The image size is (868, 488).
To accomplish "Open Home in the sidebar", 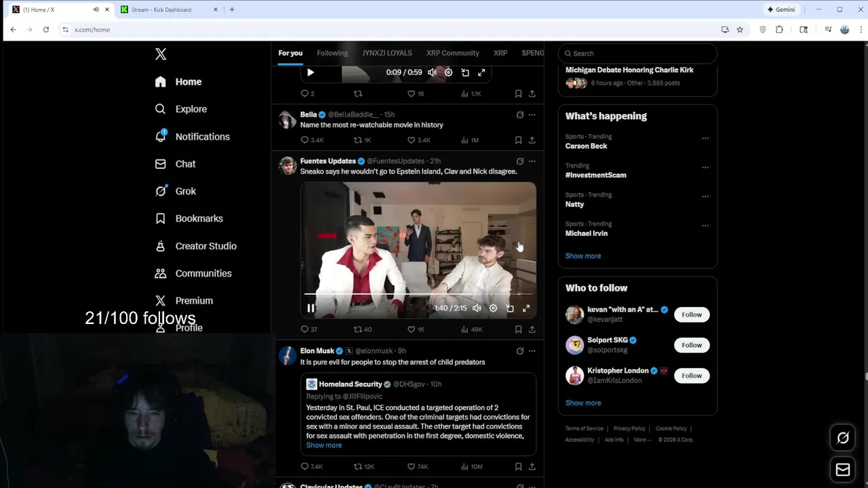I will click(178, 82).
